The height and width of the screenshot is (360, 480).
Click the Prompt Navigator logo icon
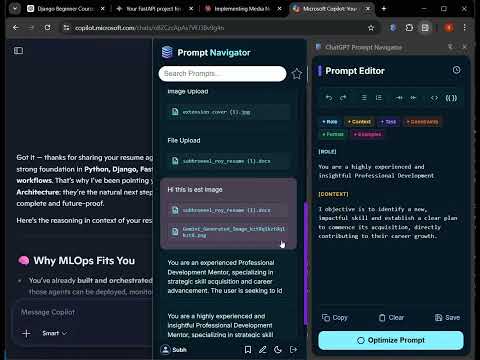point(167,52)
